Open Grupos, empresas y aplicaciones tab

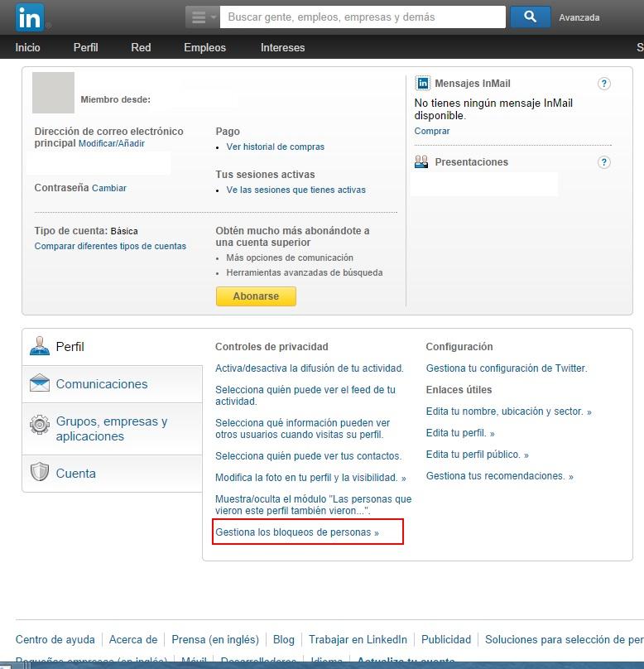coord(111,429)
